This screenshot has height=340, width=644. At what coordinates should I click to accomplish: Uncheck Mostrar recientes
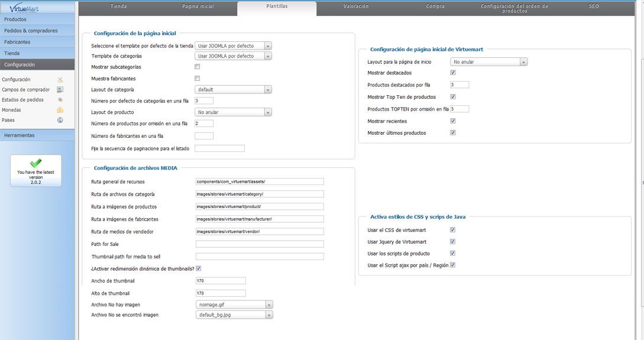click(x=452, y=121)
